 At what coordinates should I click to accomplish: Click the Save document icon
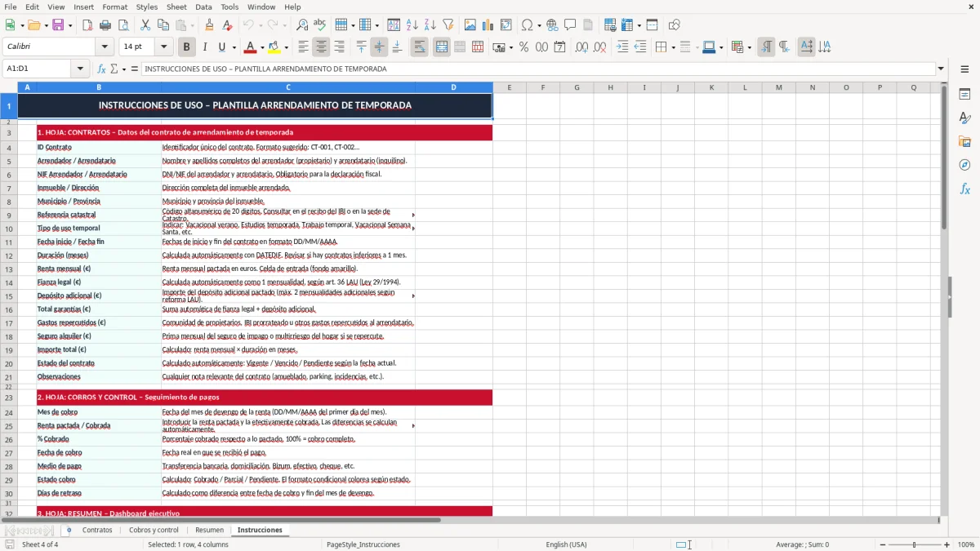click(x=58, y=25)
